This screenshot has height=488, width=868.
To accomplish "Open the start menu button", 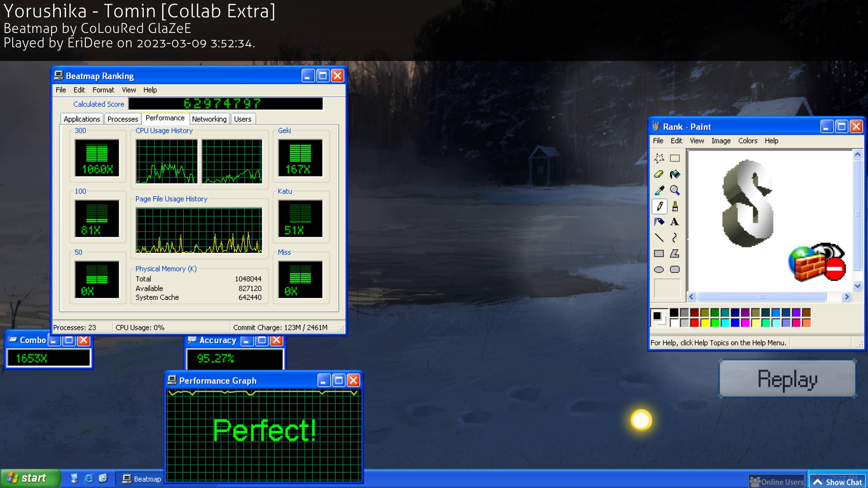I will tap(31, 478).
